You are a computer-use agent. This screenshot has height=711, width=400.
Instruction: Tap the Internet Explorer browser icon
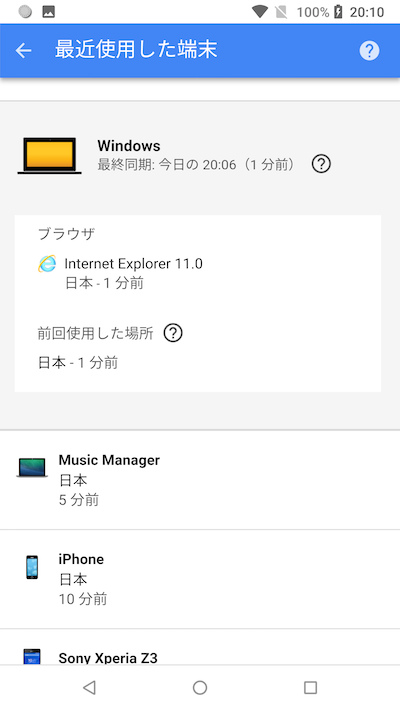click(x=47, y=263)
